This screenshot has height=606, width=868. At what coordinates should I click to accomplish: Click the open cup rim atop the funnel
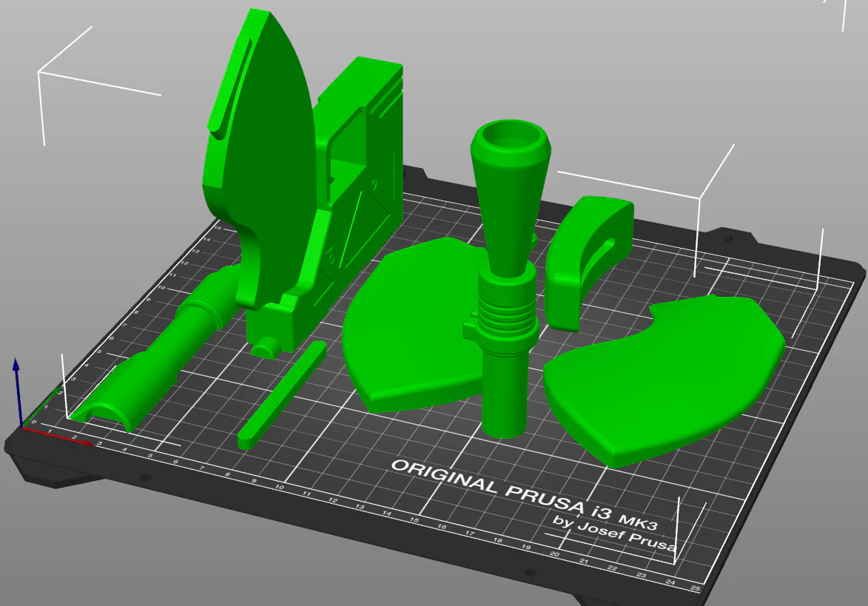[x=510, y=138]
